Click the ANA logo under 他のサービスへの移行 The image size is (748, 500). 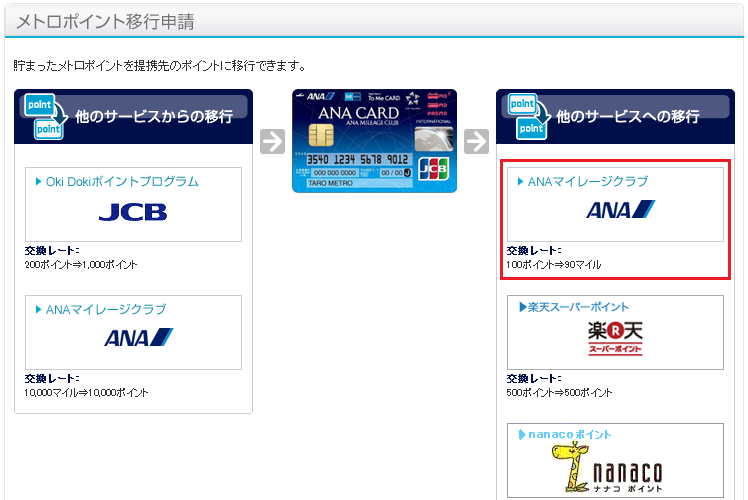[621, 209]
